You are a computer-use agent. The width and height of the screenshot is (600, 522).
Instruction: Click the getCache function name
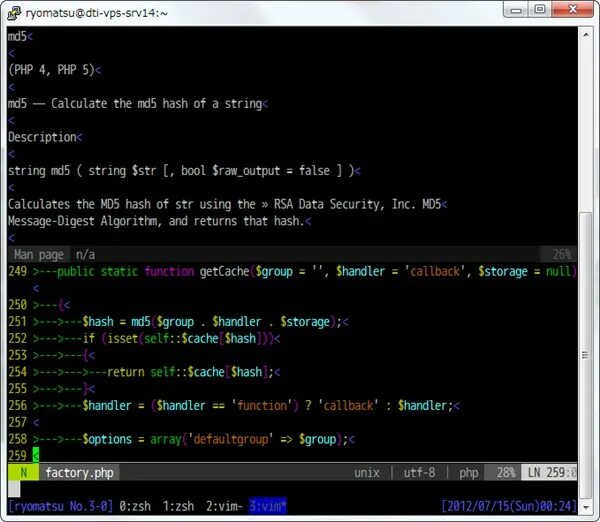[224, 271]
